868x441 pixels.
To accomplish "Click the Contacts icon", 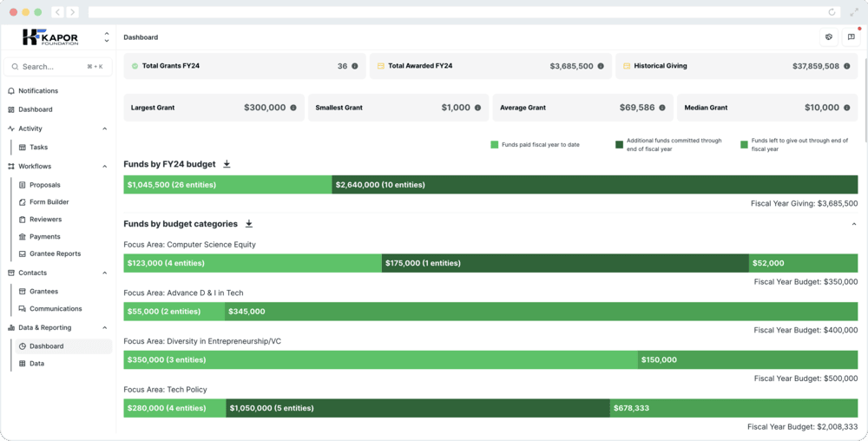I will (x=11, y=273).
